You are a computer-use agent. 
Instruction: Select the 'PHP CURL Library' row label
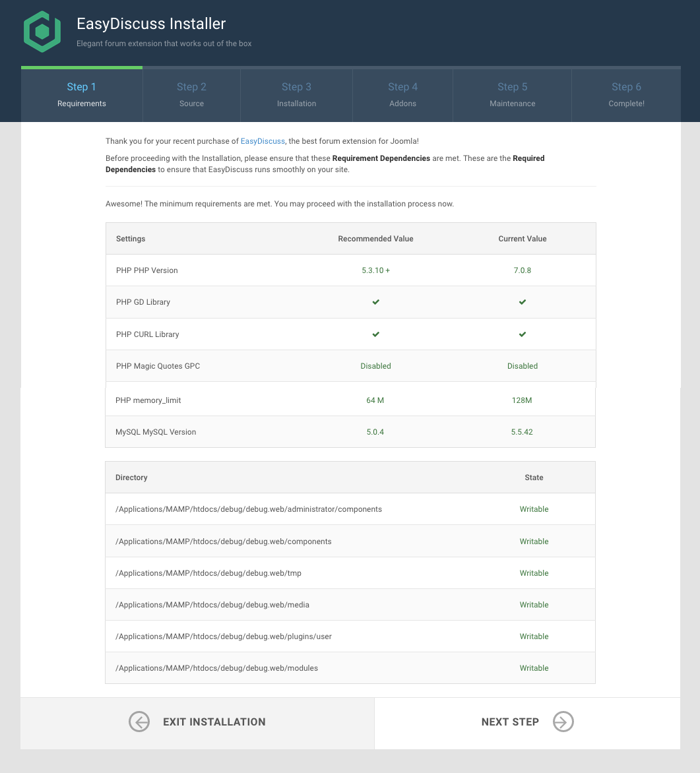tap(148, 334)
